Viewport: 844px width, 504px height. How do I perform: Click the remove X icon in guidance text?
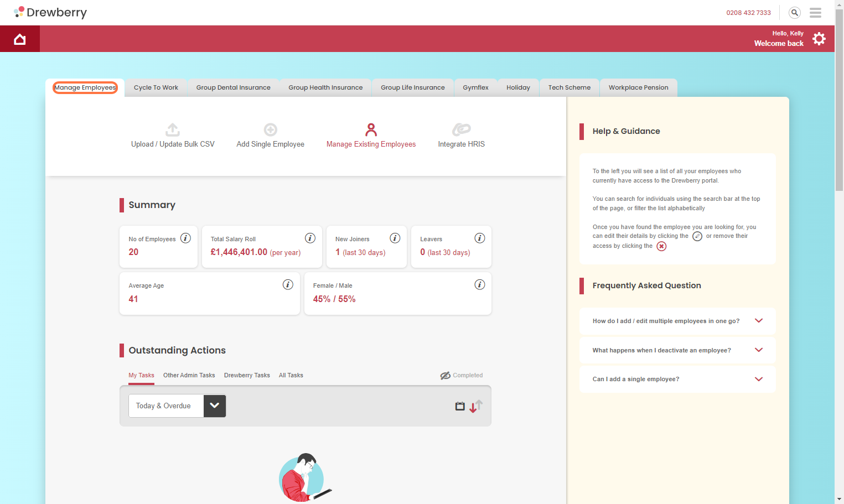pyautogui.click(x=661, y=246)
